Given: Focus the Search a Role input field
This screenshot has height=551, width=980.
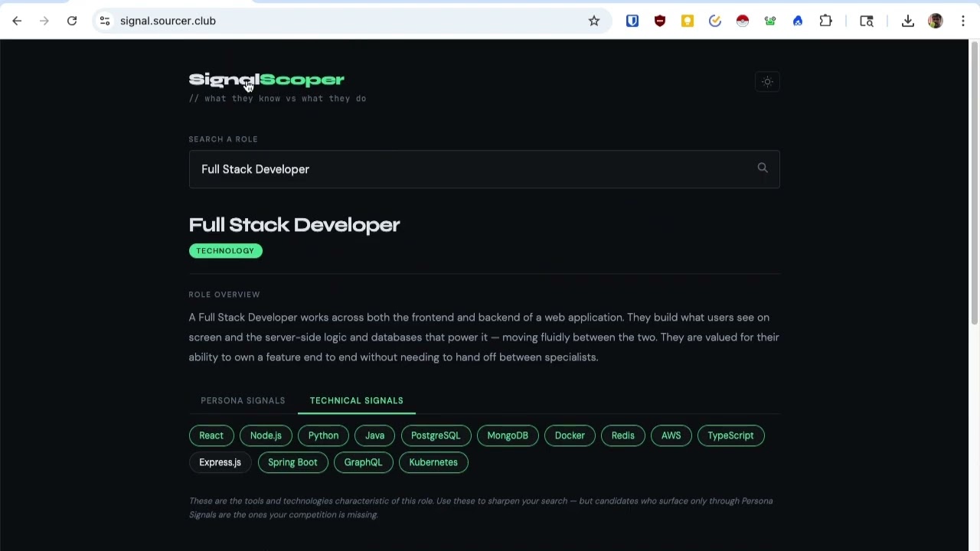Looking at the screenshot, I should point(484,169).
